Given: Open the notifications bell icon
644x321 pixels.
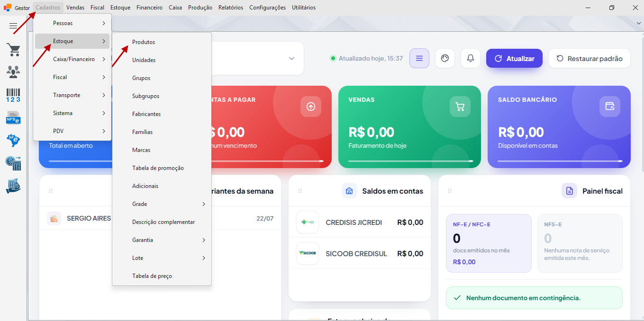Looking at the screenshot, I should (x=471, y=58).
